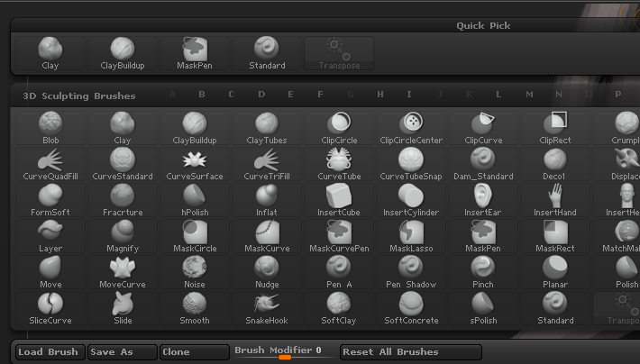This screenshot has width=640, height=364.
Task: Select the Smooth brush
Action: (195, 308)
